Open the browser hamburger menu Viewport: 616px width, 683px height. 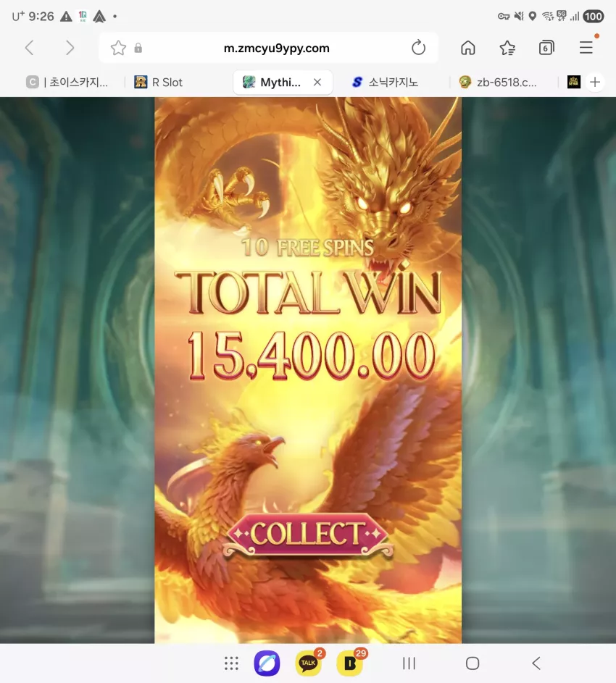[x=586, y=47]
